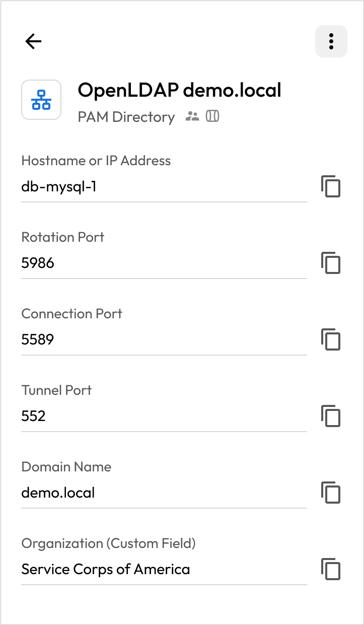Viewport: 364px width, 625px height.
Task: Copy the Connection Port value
Action: click(331, 339)
